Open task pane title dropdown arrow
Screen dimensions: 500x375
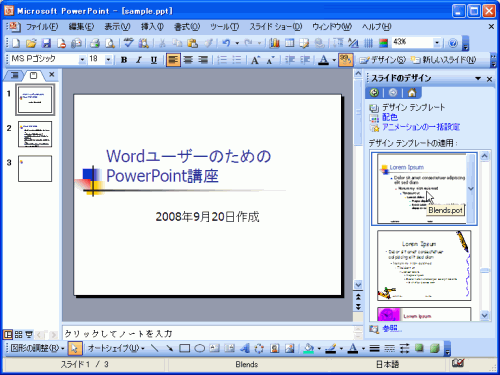[x=478, y=79]
